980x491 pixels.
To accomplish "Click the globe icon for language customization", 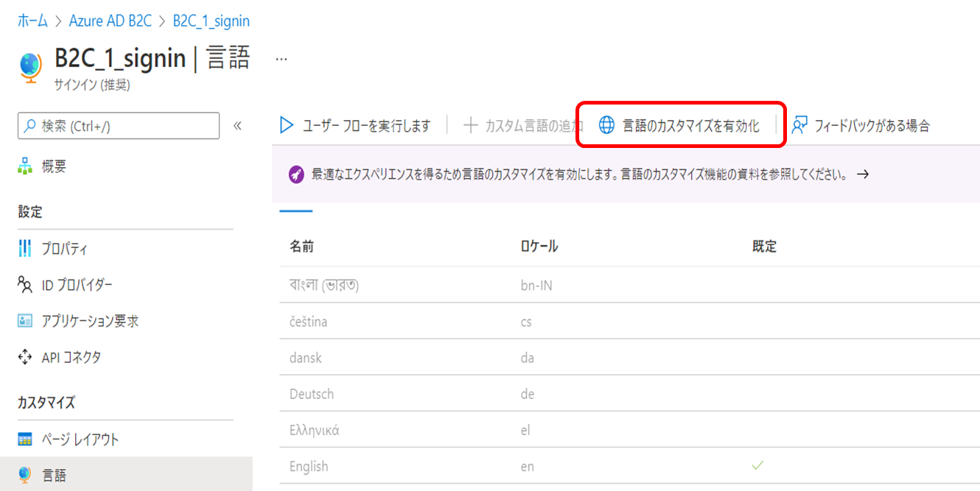I will [606, 125].
